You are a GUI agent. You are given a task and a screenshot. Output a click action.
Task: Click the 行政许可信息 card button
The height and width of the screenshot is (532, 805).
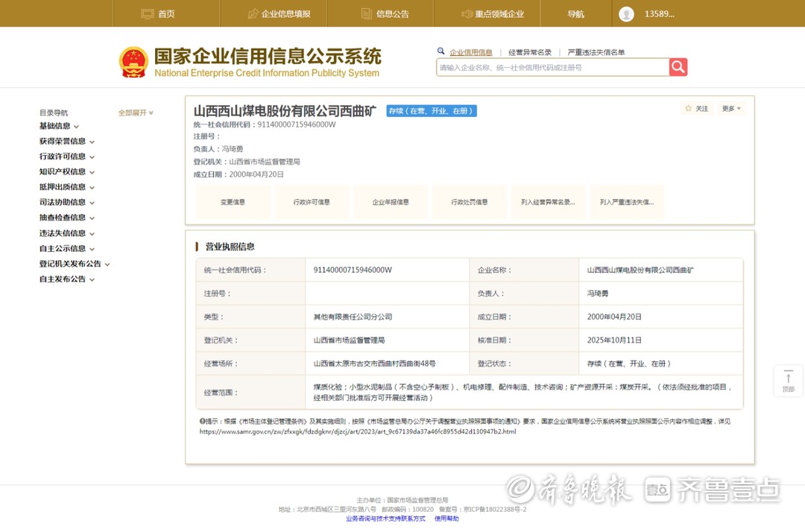(312, 202)
